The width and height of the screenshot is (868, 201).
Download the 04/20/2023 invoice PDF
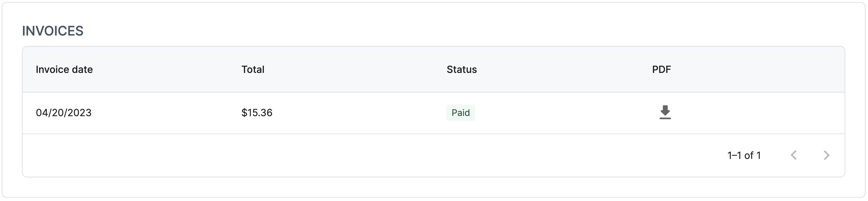665,112
